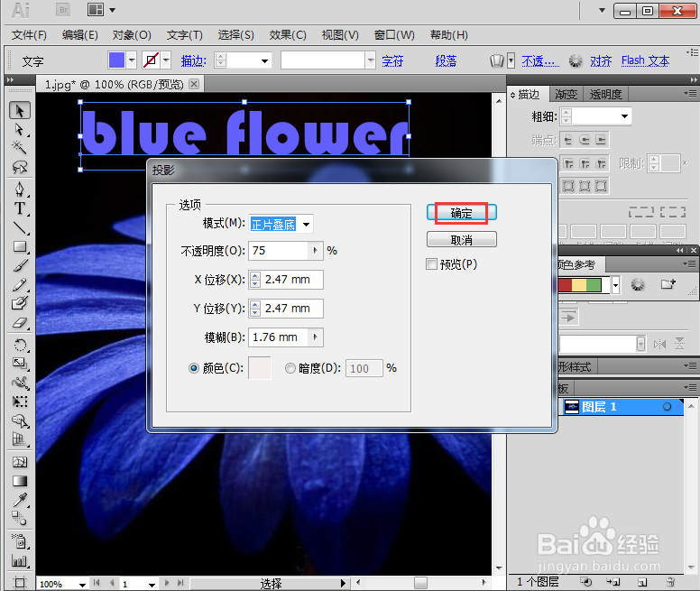This screenshot has height=591, width=700.
Task: Open the zoom level dropdown
Action: tap(83, 584)
